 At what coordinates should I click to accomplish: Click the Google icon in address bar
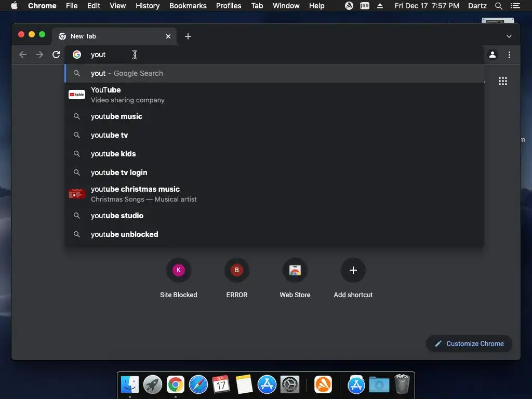coord(77,55)
